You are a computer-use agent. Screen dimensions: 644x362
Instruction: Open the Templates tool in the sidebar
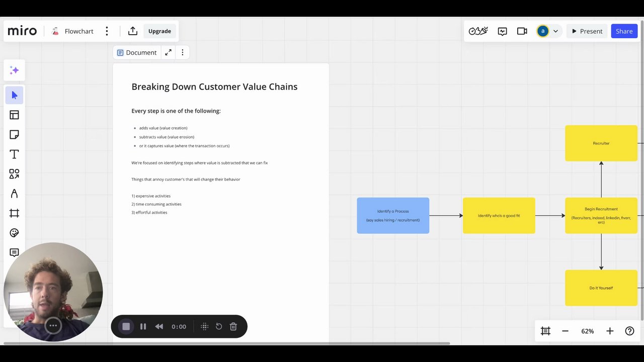[14, 115]
